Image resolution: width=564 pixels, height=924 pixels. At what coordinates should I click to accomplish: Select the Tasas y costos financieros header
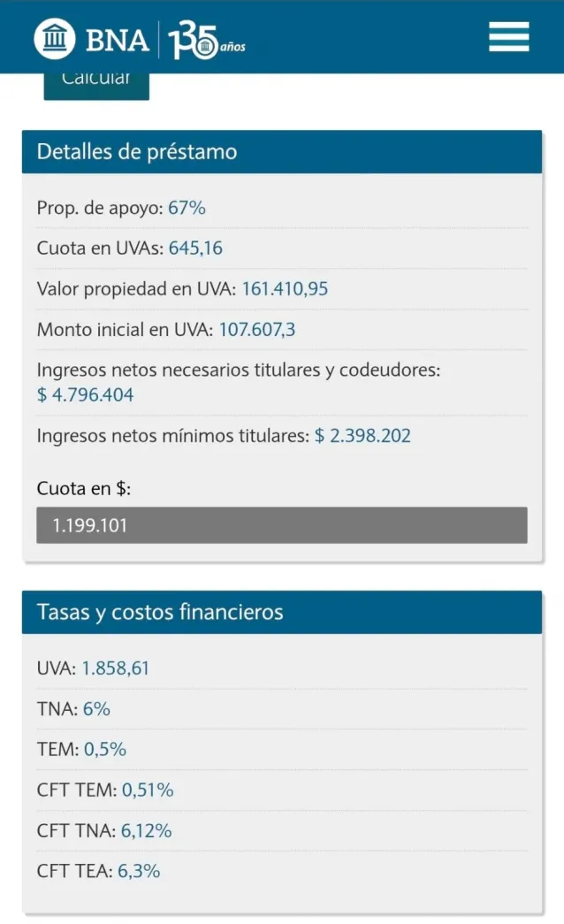[157, 612]
